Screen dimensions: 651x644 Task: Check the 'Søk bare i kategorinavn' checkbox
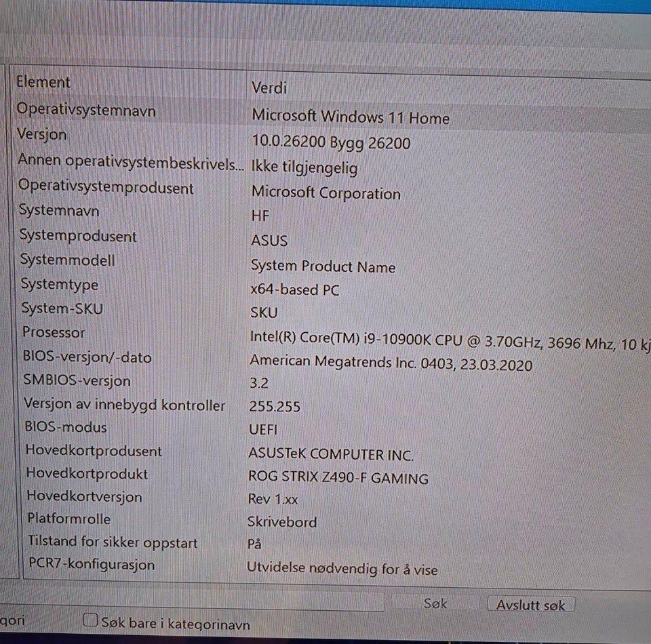[90, 620]
